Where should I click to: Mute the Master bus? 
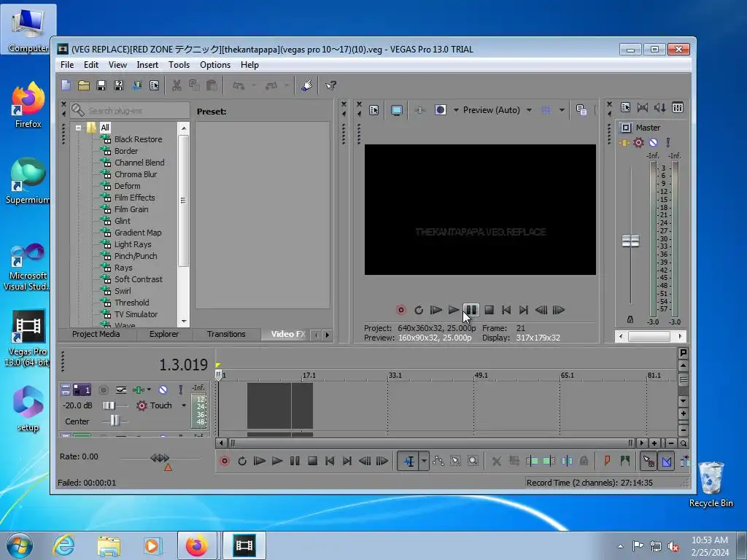653,142
